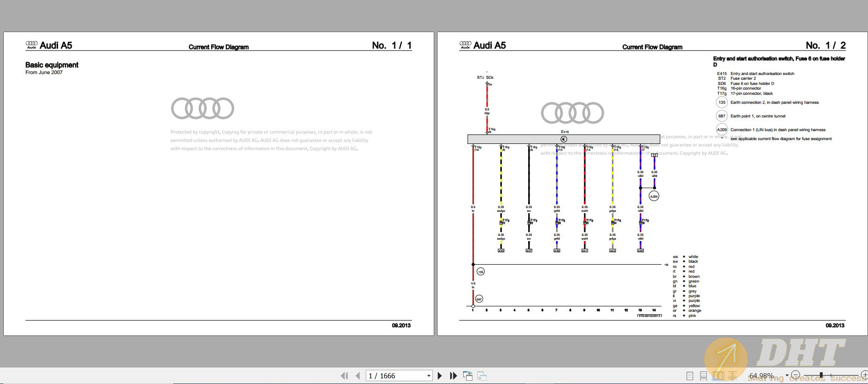Click the next view icon
Viewport: 868px width, 384px height.
[x=482, y=376]
